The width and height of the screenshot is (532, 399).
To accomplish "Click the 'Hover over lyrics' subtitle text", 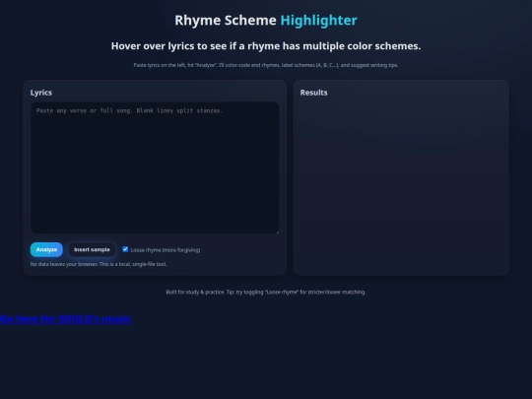I will [266, 46].
